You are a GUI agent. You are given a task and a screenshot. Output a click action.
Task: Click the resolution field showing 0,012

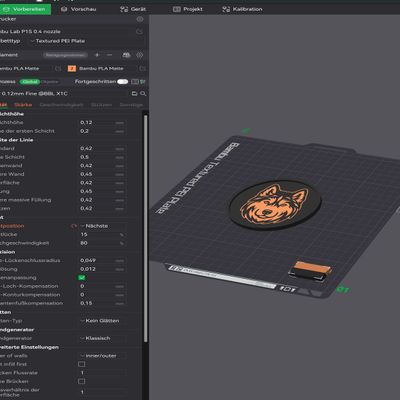(102, 269)
